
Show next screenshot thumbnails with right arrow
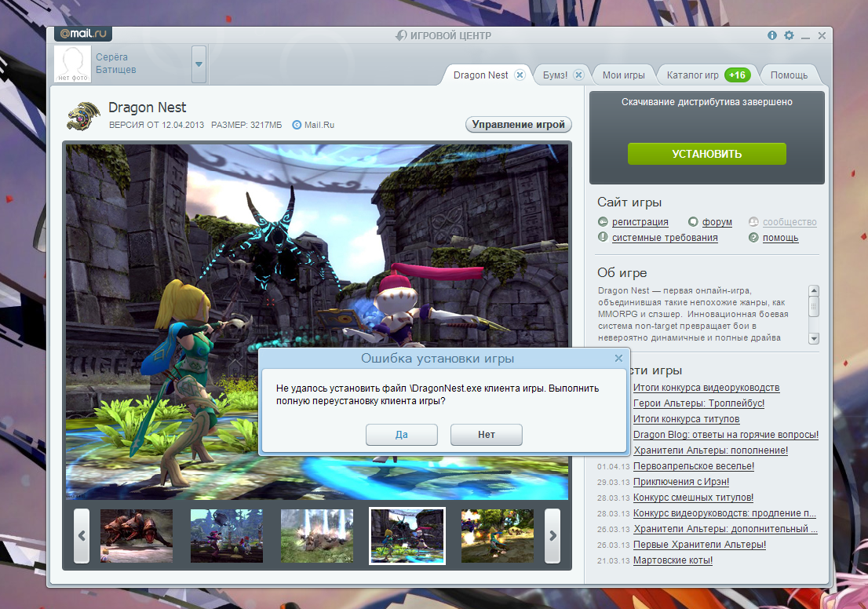pyautogui.click(x=553, y=536)
